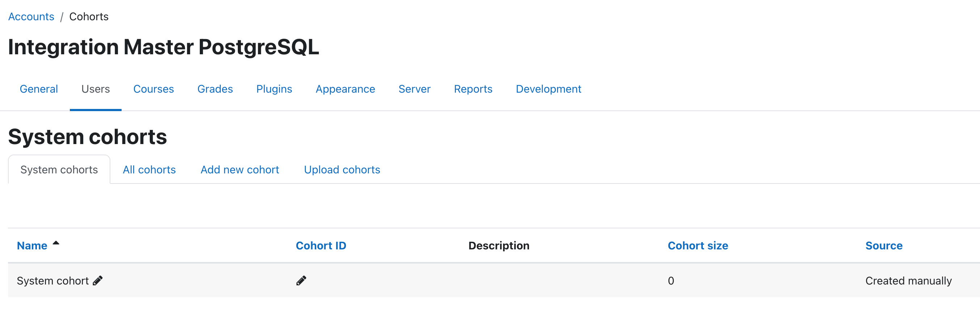Sort the table by the Source column
This screenshot has width=980, height=333.
884,245
